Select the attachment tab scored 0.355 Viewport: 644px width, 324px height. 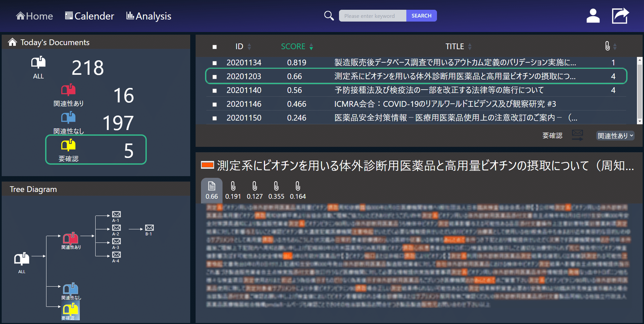(x=276, y=191)
